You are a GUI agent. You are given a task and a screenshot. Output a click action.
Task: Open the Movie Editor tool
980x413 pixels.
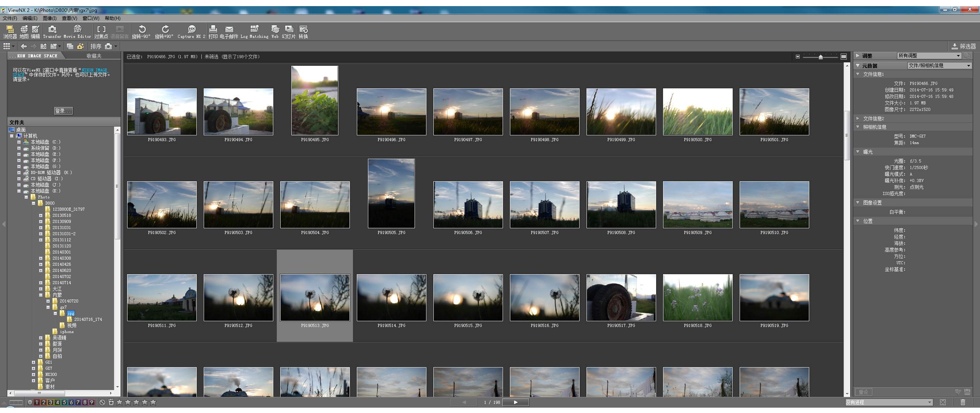click(77, 32)
